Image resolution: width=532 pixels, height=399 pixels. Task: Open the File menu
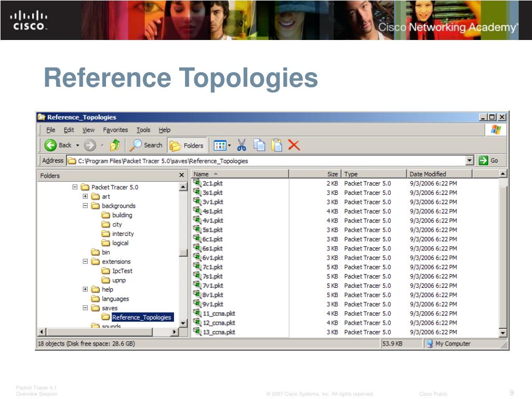50,130
